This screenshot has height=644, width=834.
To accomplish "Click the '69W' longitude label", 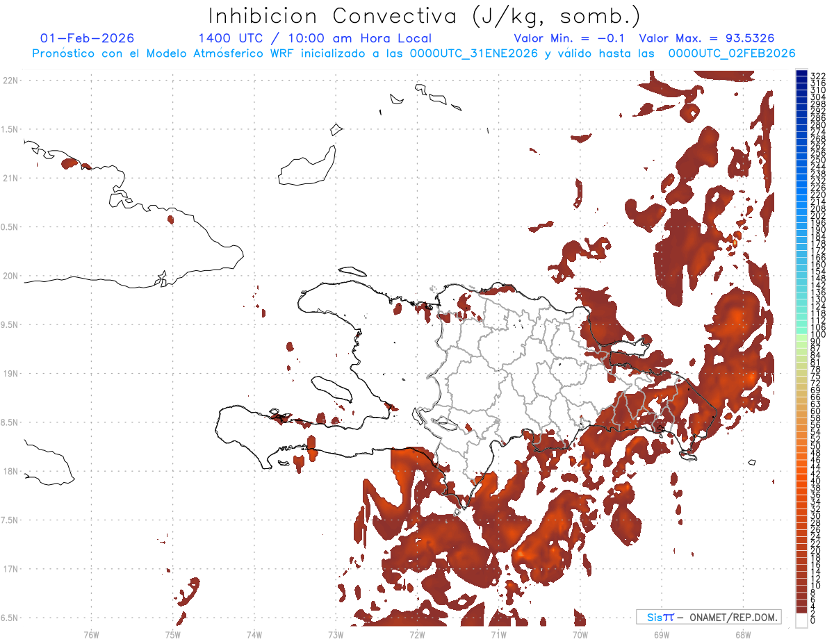I will [662, 635].
